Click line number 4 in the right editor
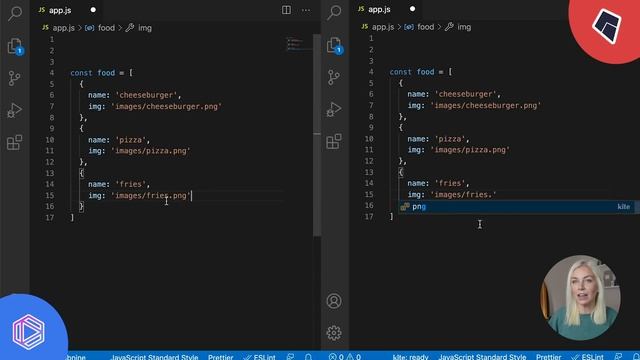This screenshot has width=640, height=360. 371,72
